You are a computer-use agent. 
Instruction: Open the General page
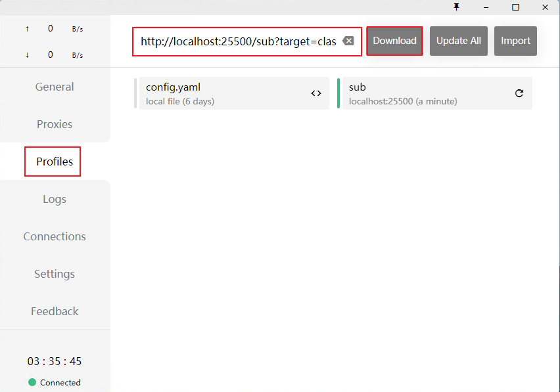[55, 87]
